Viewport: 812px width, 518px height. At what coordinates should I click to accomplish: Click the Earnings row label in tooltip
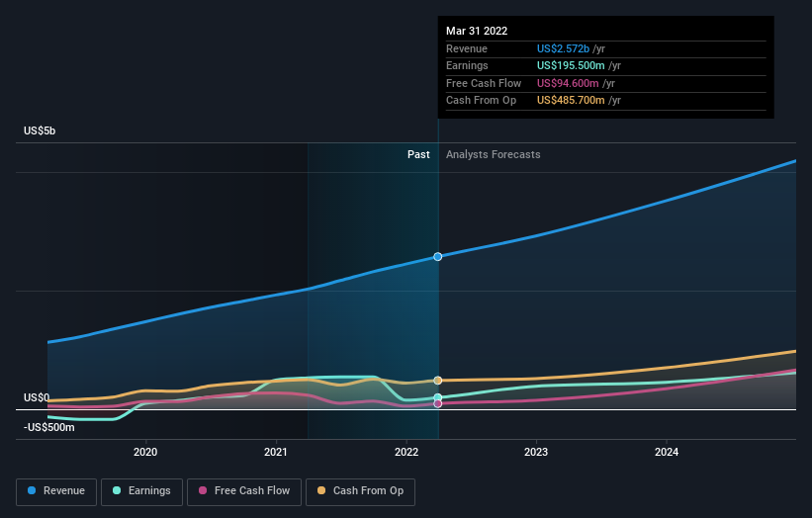[x=467, y=65]
